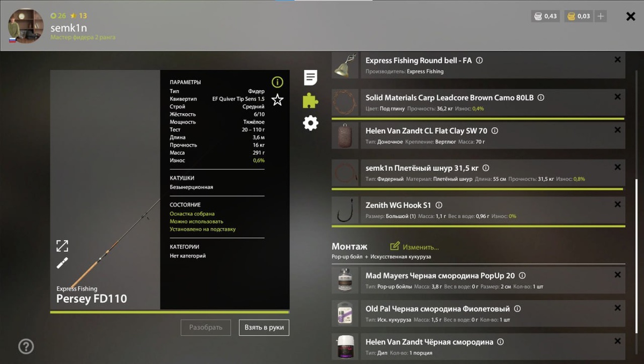Click the Монтаж section heading
The image size is (644, 364).
pyautogui.click(x=349, y=246)
